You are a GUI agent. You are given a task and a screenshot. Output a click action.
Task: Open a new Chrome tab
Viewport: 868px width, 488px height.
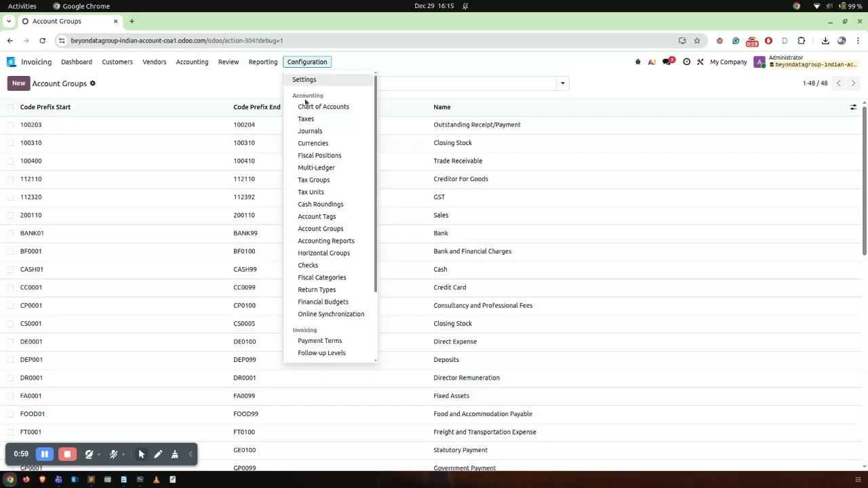[x=132, y=21]
